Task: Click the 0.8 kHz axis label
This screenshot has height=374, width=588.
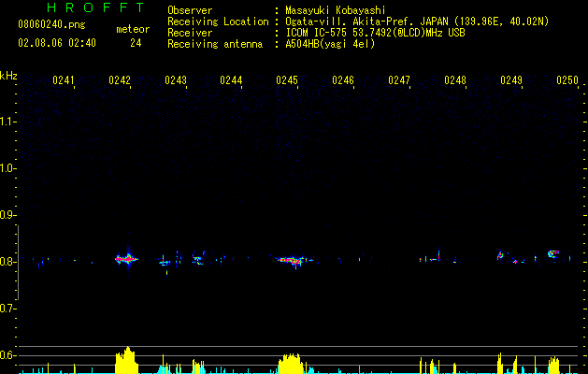Action: click(8, 262)
